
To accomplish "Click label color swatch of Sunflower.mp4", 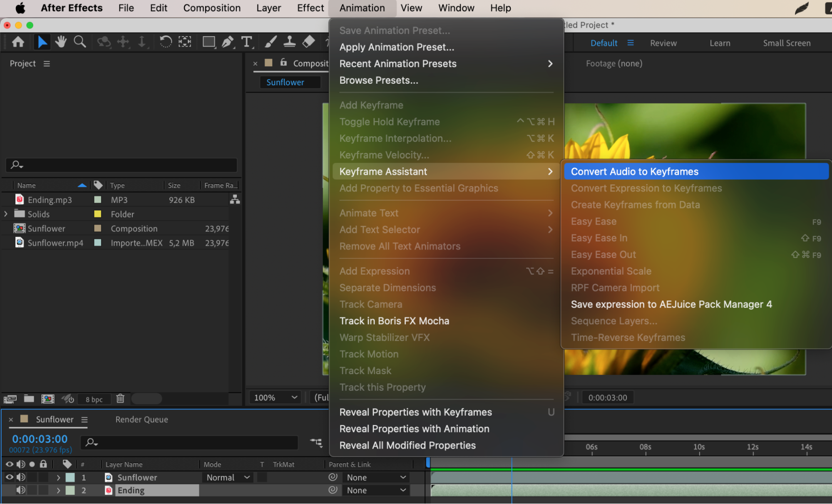I will 98,243.
